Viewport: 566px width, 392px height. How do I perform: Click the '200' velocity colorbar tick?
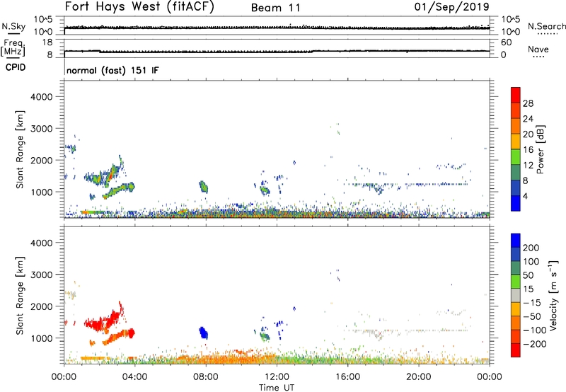[x=531, y=248]
